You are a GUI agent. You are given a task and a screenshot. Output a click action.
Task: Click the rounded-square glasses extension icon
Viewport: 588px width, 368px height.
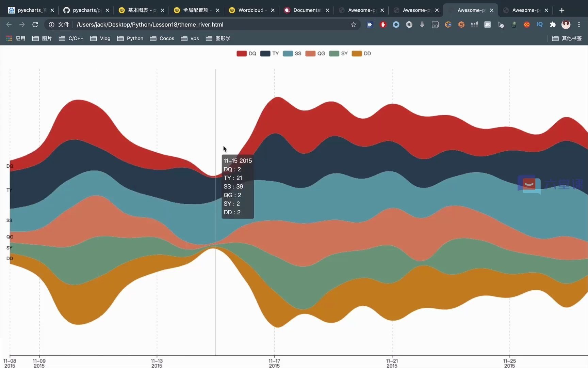(x=435, y=25)
